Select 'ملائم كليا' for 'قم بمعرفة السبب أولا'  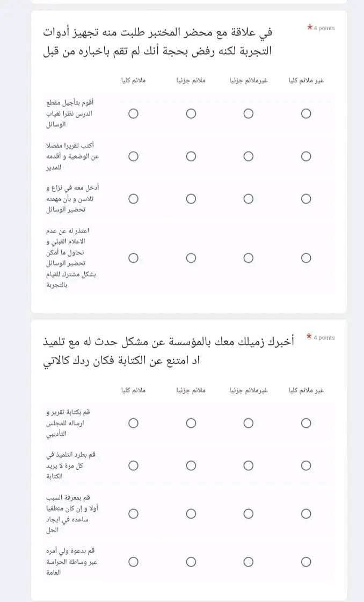134,514
